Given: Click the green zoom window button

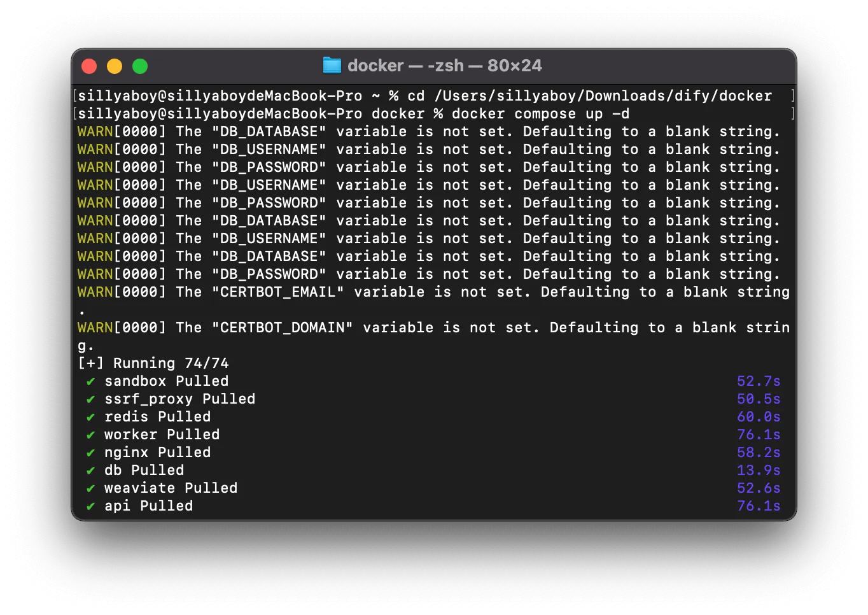Looking at the screenshot, I should point(140,66).
